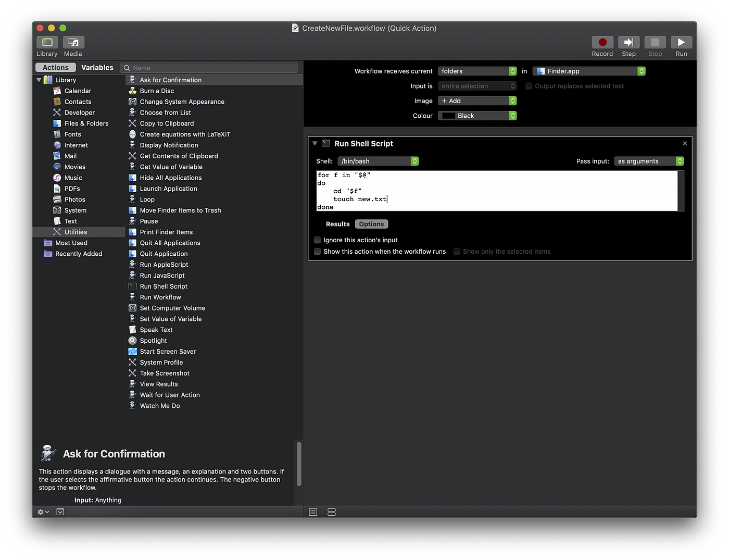Select the Mail category icon
Viewport: 729px width, 560px height.
pos(57,156)
